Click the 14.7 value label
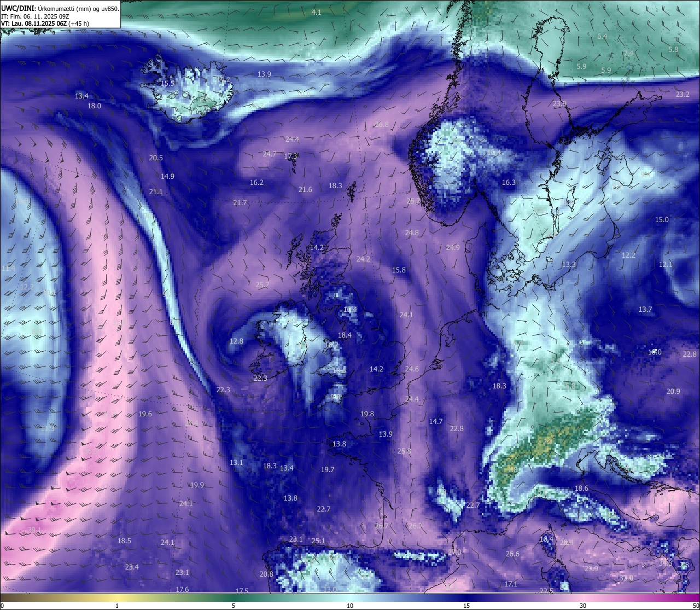This screenshot has width=700, height=610. (x=435, y=421)
